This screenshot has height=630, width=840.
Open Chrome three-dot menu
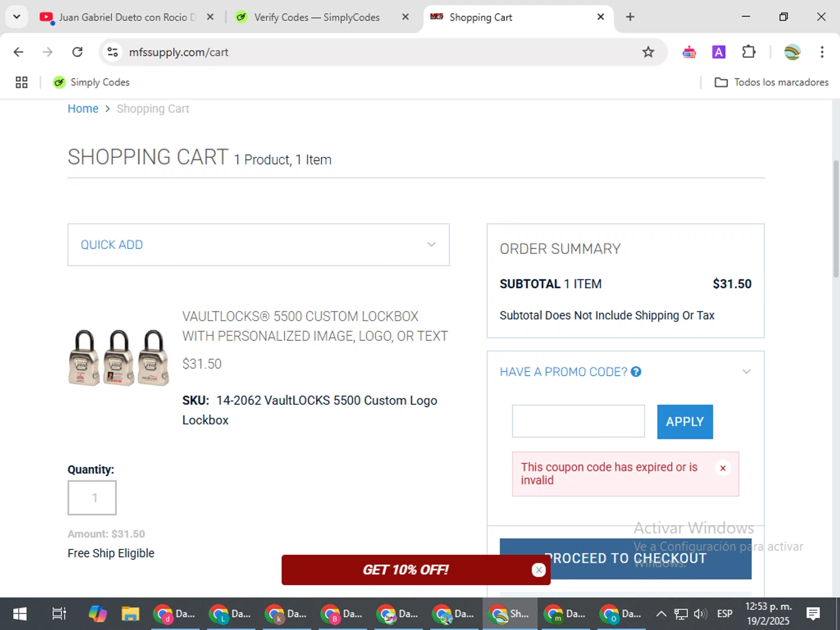(x=822, y=52)
